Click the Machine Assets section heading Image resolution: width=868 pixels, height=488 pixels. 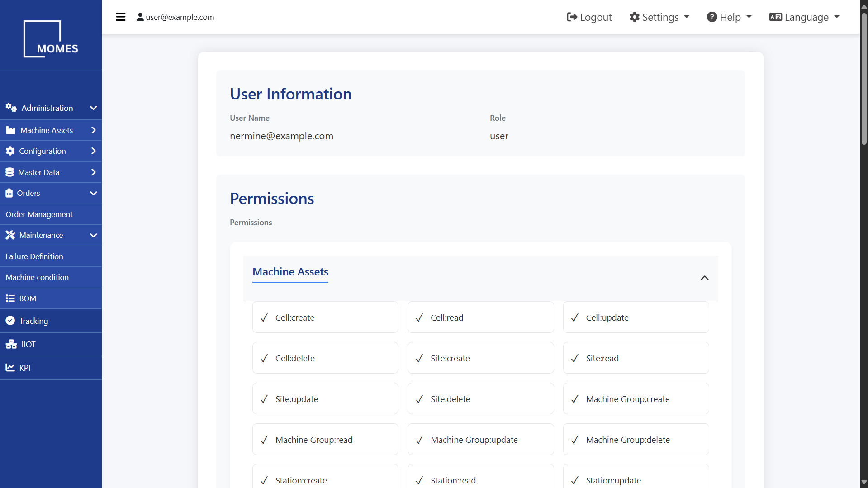click(x=290, y=272)
